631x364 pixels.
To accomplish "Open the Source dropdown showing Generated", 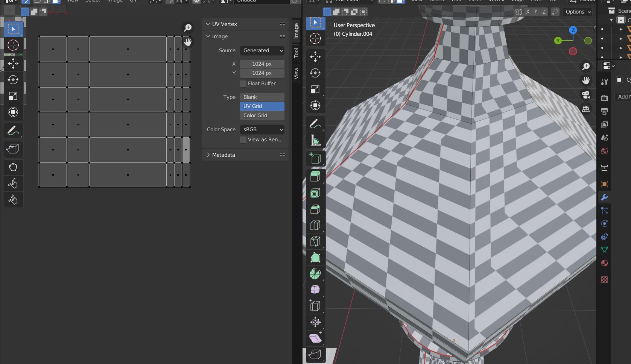I will 262,50.
